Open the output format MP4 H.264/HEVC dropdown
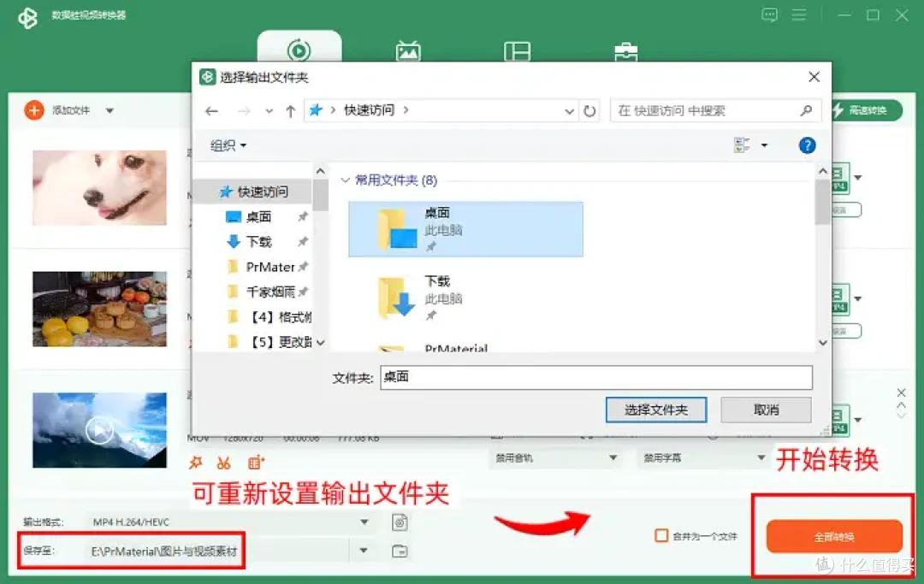 [x=230, y=522]
